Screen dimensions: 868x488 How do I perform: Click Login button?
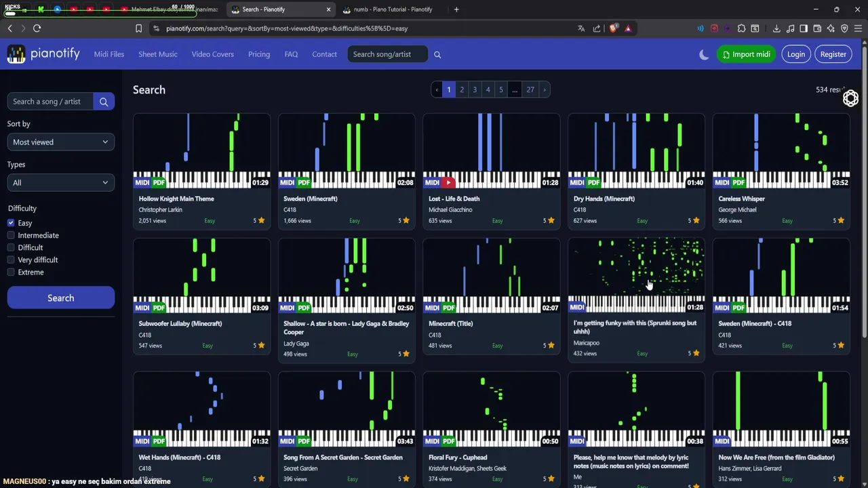[x=795, y=54]
